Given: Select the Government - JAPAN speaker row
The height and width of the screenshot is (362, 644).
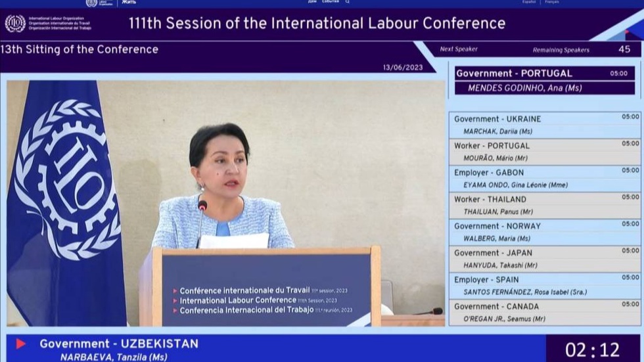Looking at the screenshot, I should [545, 259].
